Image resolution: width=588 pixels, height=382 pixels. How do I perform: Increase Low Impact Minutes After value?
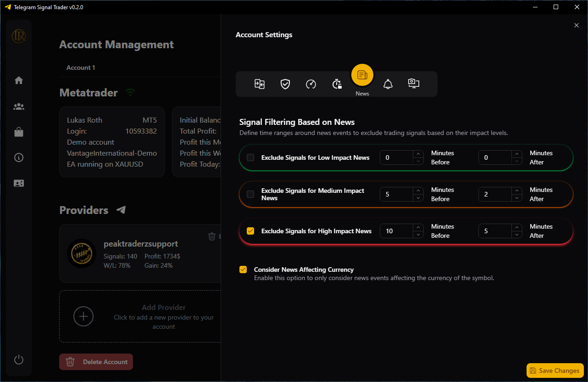click(x=517, y=154)
